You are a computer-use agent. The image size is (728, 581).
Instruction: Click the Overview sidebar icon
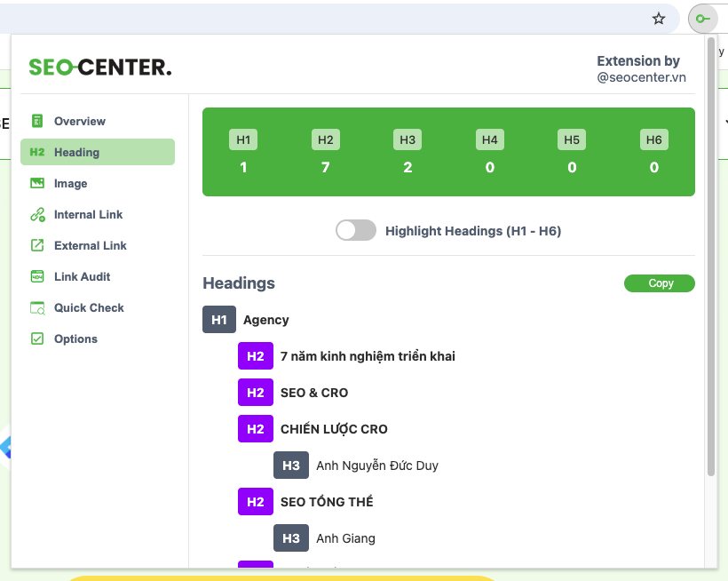[x=37, y=121]
